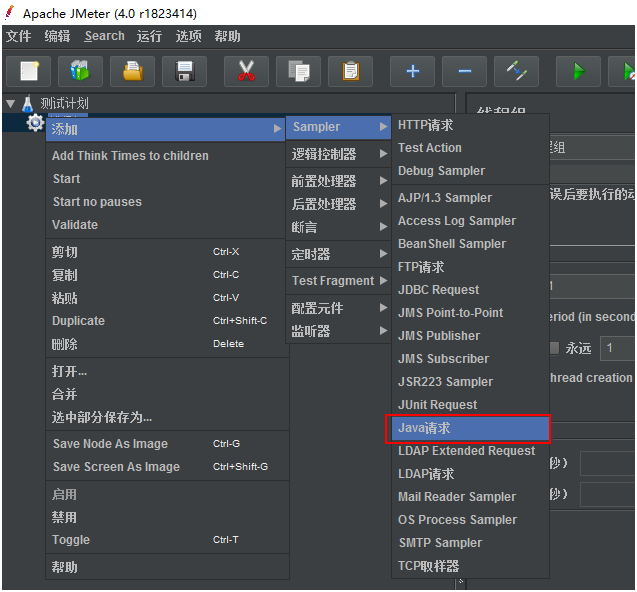Screen dimensions: 637x592
Task: Expand the 添加 submenu
Action: click(x=165, y=129)
